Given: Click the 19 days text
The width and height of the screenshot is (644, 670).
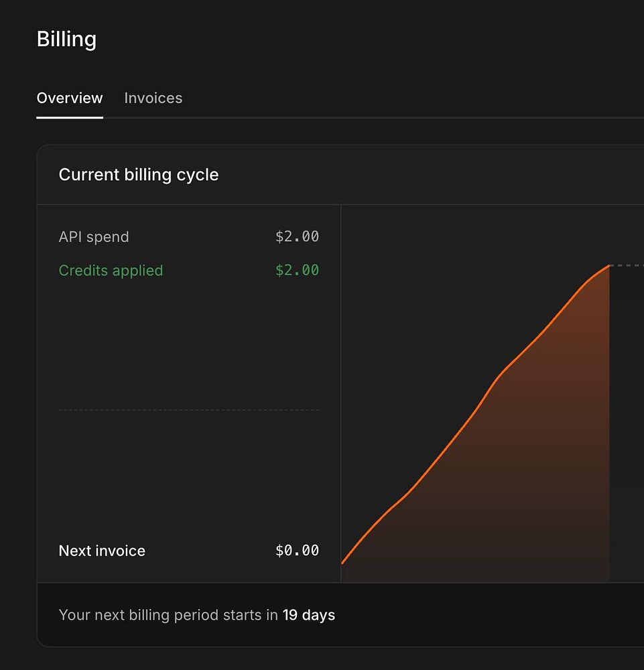Looking at the screenshot, I should [x=308, y=615].
